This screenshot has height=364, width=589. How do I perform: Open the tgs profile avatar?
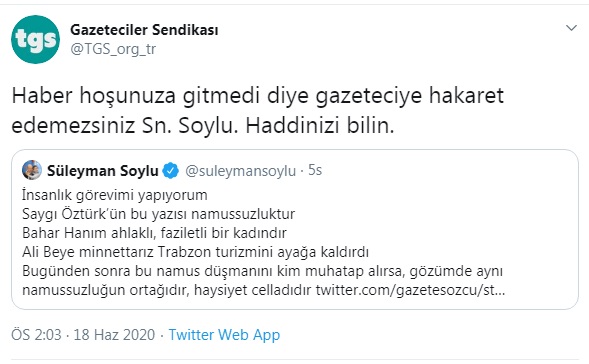(x=35, y=39)
